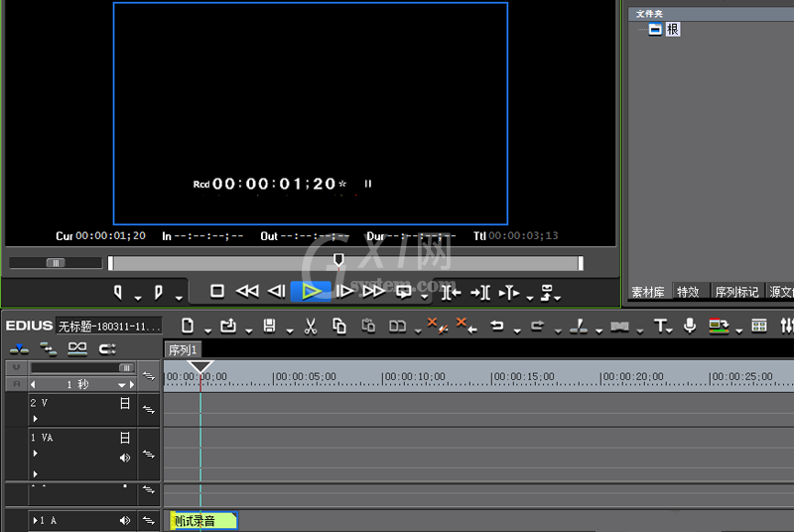
Task: Select the 测试录音 audio clip
Action: tap(203, 520)
